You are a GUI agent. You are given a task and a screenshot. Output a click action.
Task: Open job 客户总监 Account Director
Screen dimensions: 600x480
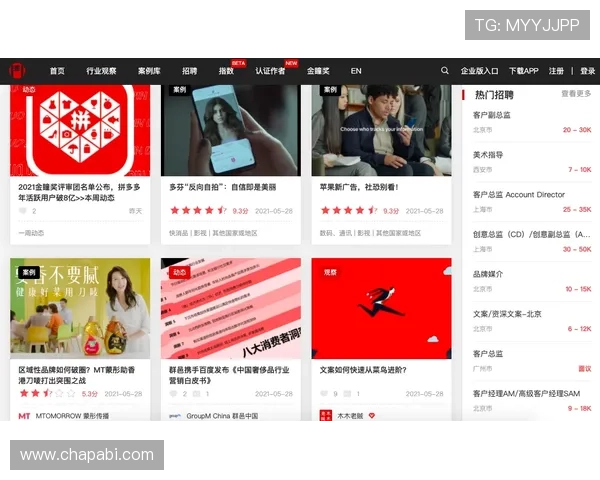click(519, 195)
